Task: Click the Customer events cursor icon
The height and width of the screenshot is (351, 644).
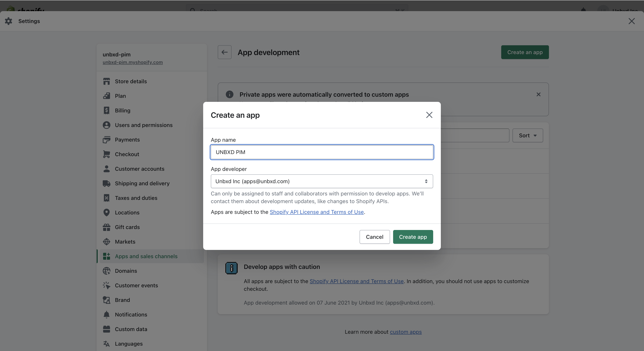Action: (107, 285)
